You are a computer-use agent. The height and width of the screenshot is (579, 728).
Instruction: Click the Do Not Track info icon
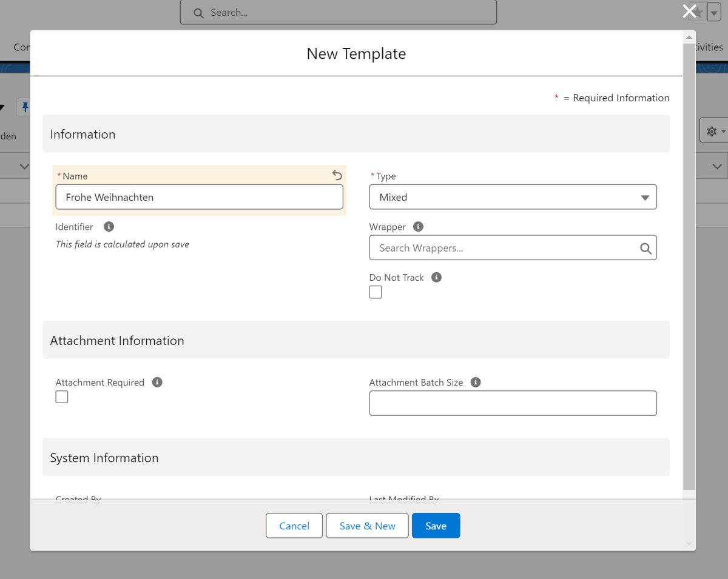[436, 277]
